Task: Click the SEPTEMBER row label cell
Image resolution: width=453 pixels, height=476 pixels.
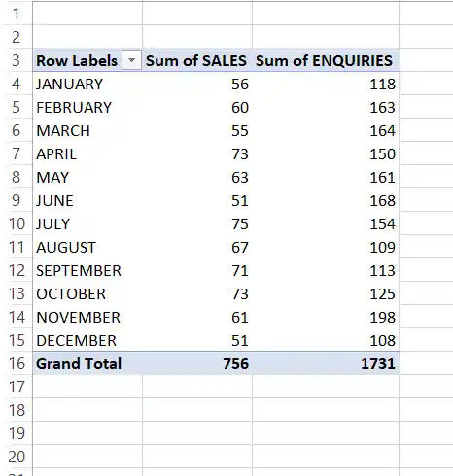Action: (87, 270)
